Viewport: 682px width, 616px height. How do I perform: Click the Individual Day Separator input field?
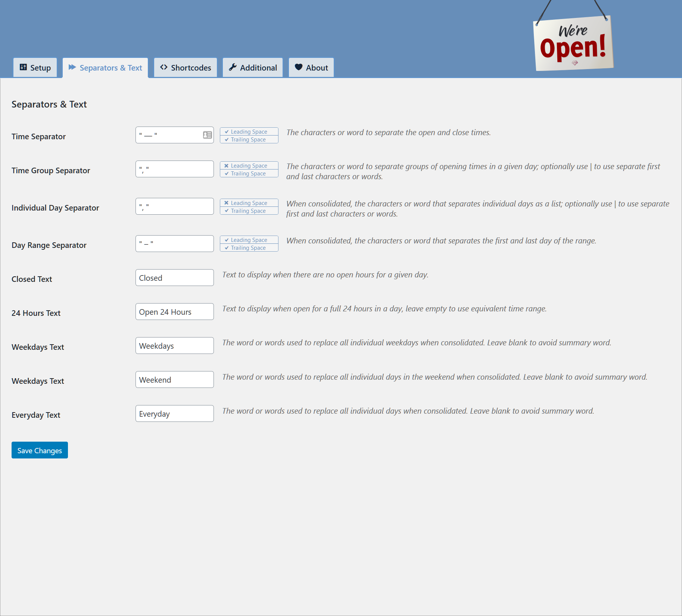pos(175,206)
